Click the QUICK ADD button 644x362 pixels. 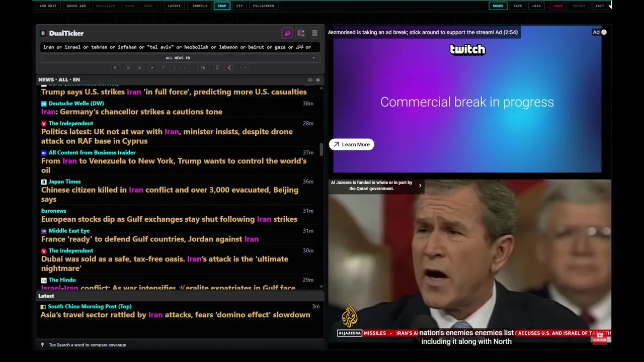coord(76,6)
